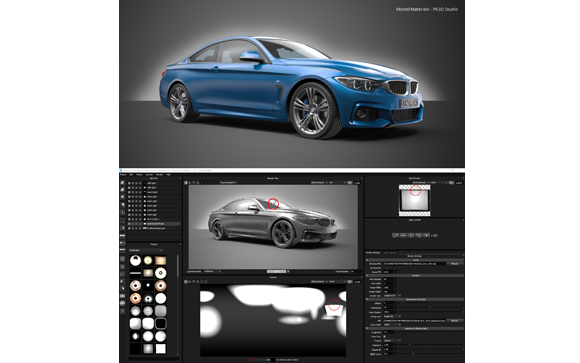Screen dimensions: 580x363
Task: Open Light Preview sRGB color profile dropdown
Action: point(420,182)
